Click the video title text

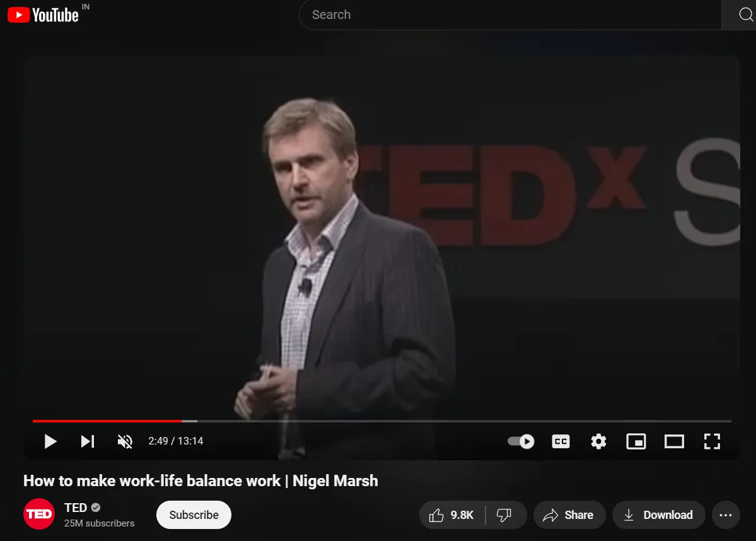pyautogui.click(x=201, y=480)
